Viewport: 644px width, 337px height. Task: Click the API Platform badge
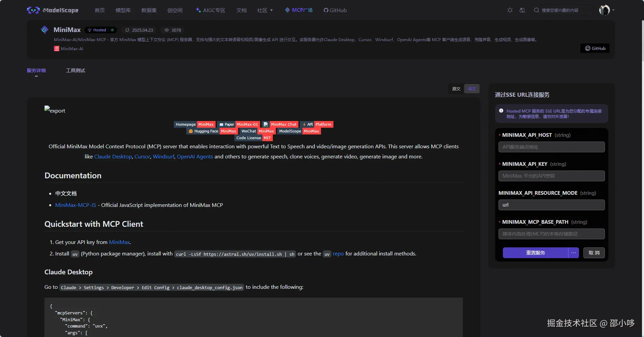(x=317, y=124)
